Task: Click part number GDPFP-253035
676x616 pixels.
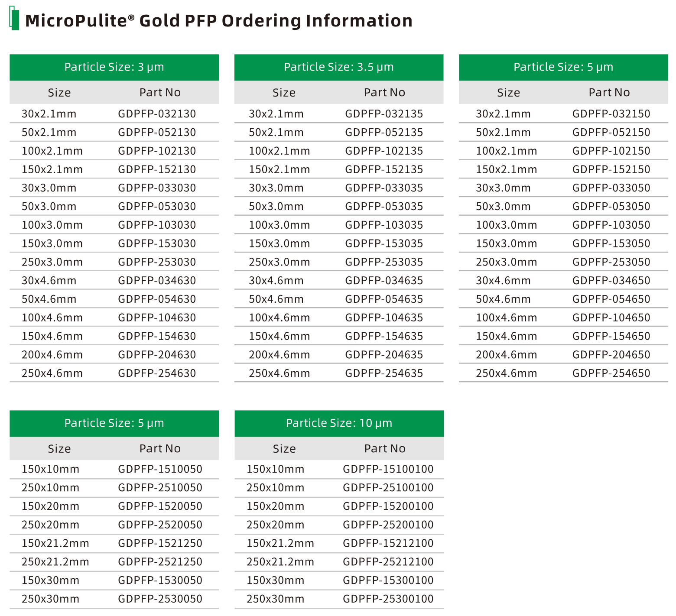Action: (384, 262)
